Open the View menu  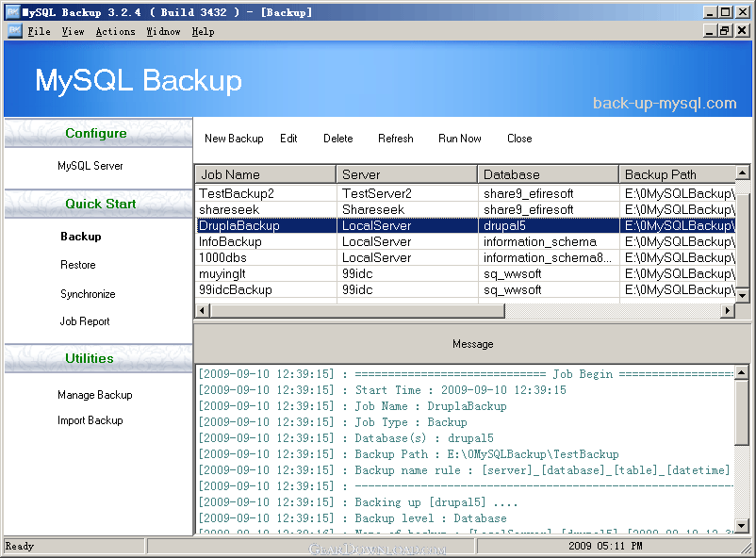(73, 31)
